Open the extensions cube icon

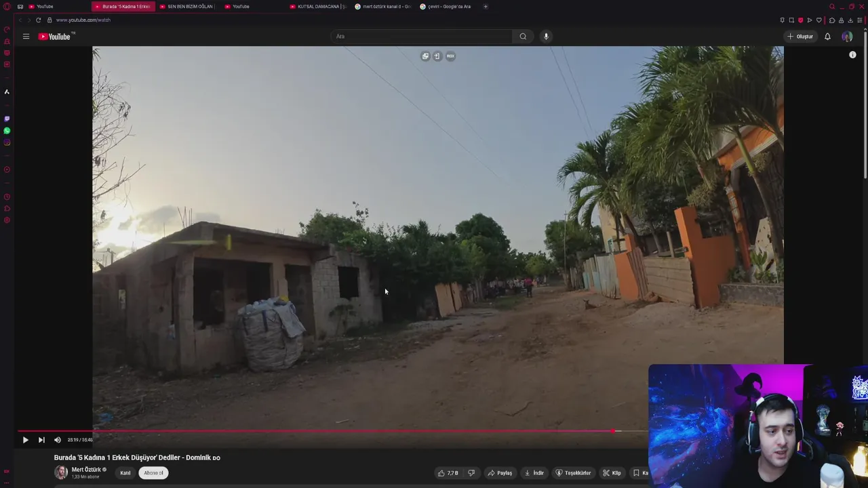point(832,20)
